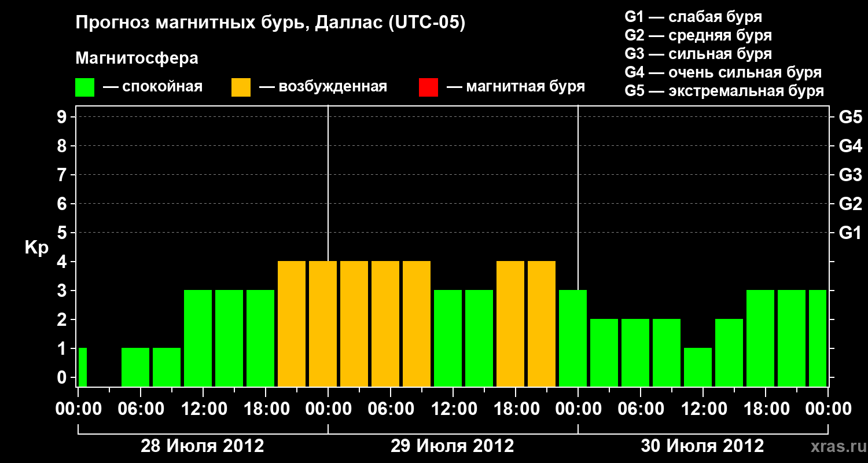The width and height of the screenshot is (868, 463).
Task: Click the orange Kp 4 bar spanning 18:00 on 29 Июля
Action: (510, 324)
